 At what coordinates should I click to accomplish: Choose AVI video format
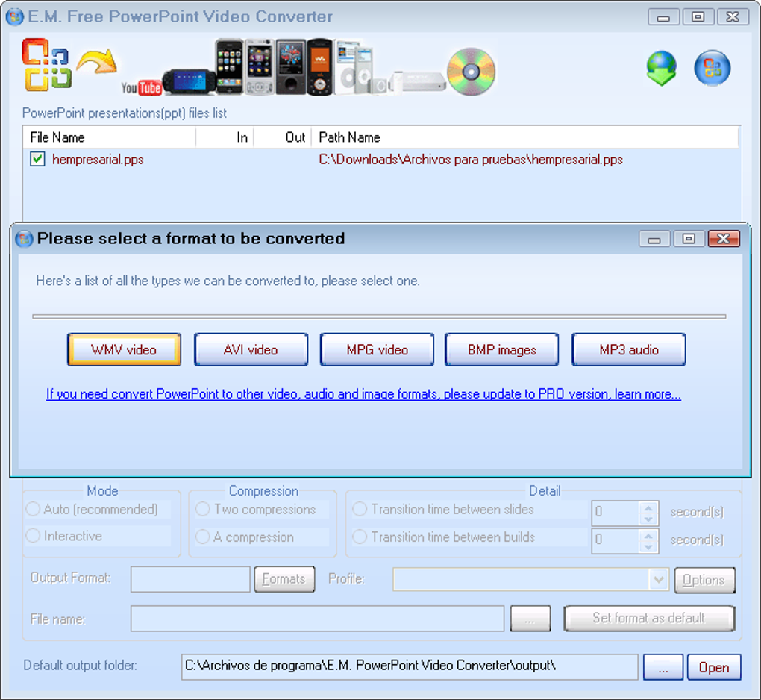pos(251,349)
